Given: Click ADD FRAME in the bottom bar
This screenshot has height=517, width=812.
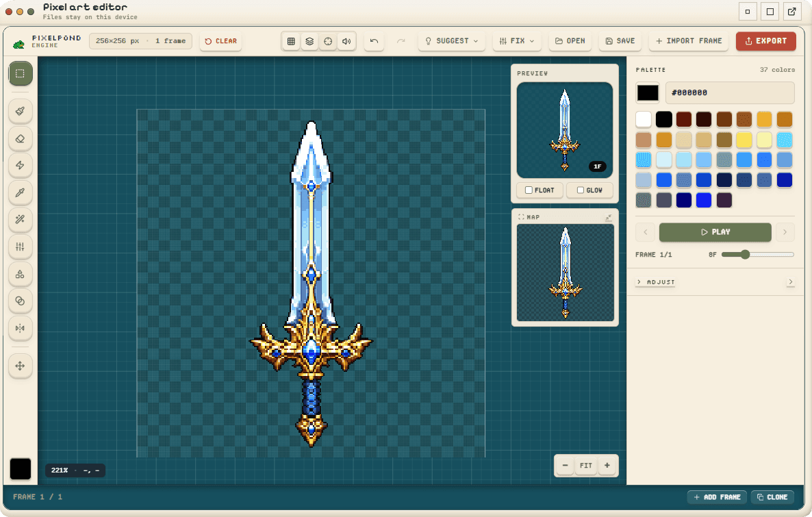Looking at the screenshot, I should point(718,496).
